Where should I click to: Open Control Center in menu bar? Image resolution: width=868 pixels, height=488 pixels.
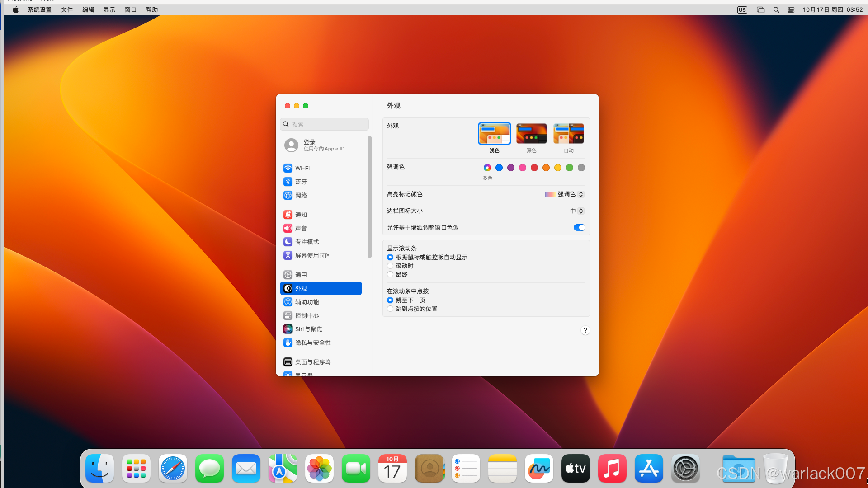[x=791, y=10]
